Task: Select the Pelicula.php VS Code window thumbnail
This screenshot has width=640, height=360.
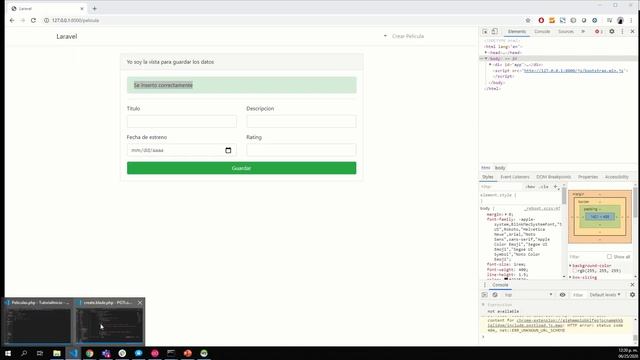Action: (38, 322)
